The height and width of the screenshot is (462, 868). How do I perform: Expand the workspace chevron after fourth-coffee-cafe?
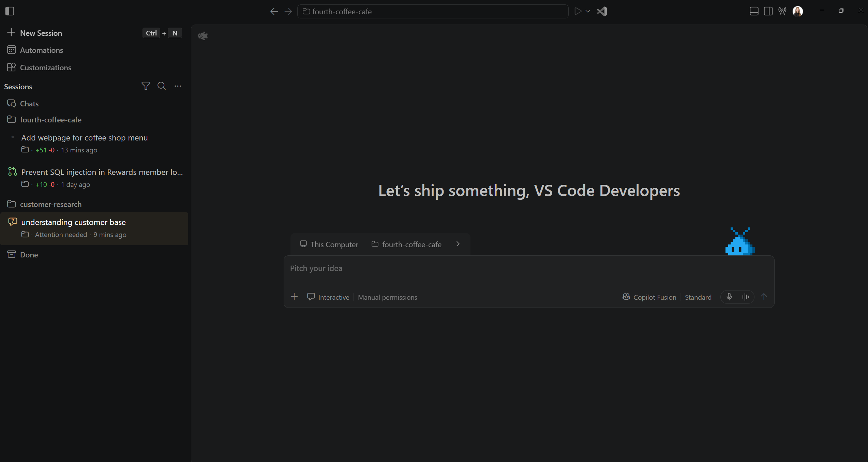pyautogui.click(x=458, y=244)
